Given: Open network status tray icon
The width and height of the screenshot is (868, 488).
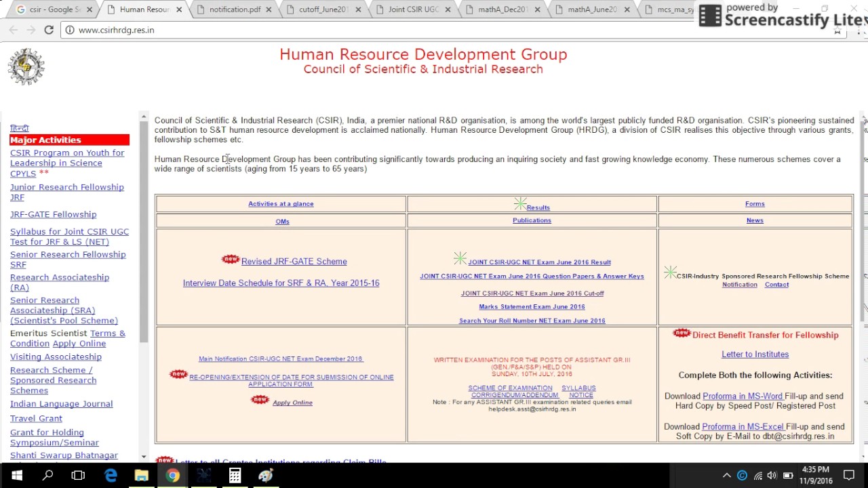Looking at the screenshot, I should (x=757, y=476).
